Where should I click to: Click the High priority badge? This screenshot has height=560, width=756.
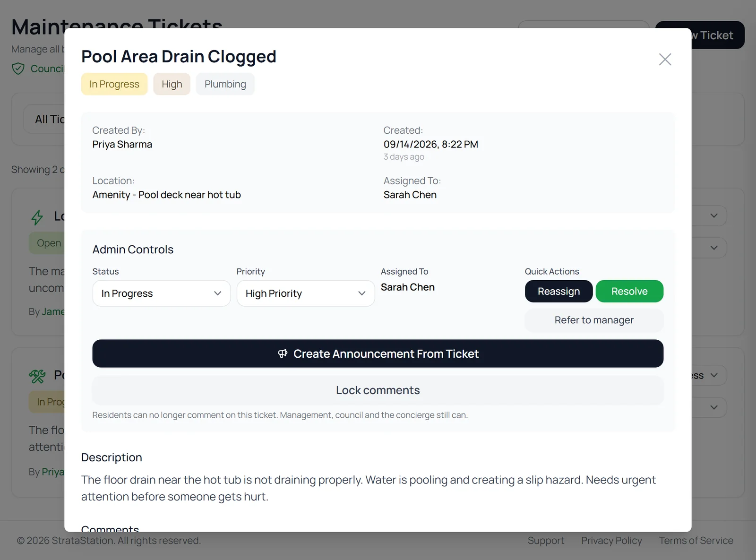(x=172, y=84)
